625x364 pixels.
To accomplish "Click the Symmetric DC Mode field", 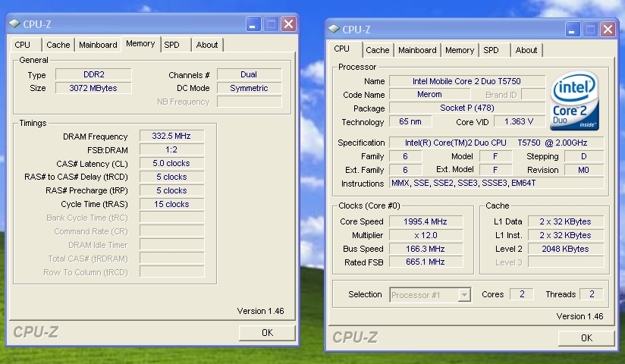I will (x=249, y=88).
